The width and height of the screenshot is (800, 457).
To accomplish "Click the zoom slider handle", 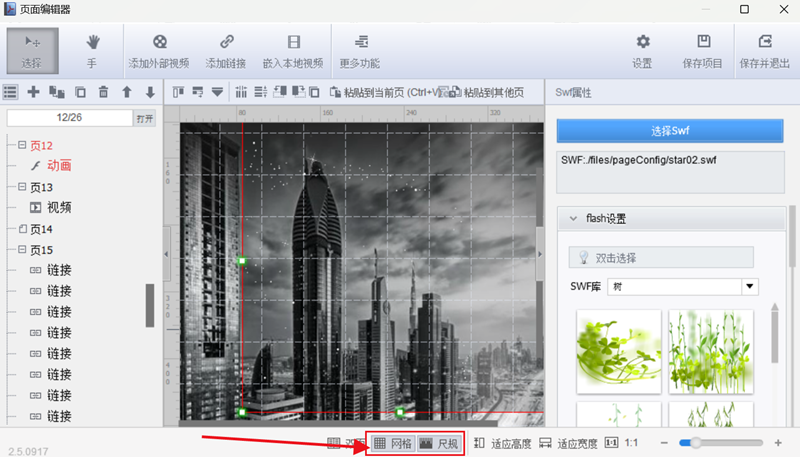I will point(695,443).
